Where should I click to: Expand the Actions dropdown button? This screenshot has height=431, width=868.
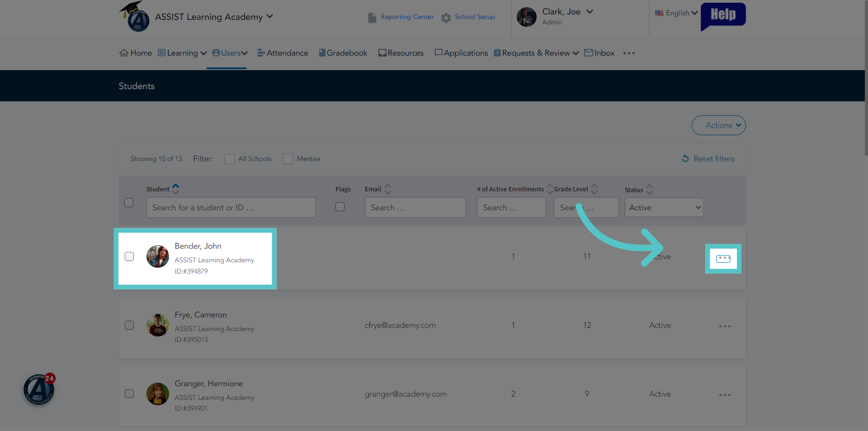click(718, 125)
